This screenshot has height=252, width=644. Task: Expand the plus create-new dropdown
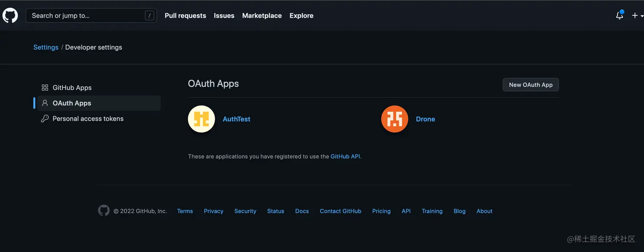click(x=637, y=15)
